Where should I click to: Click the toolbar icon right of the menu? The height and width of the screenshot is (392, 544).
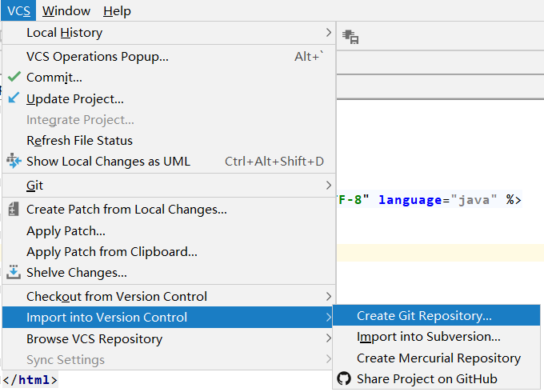pos(350,36)
